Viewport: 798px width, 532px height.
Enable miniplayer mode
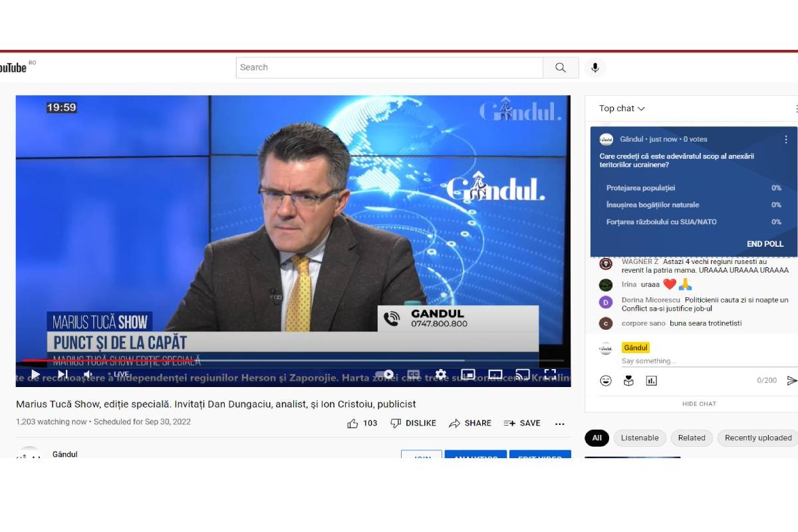click(x=468, y=374)
